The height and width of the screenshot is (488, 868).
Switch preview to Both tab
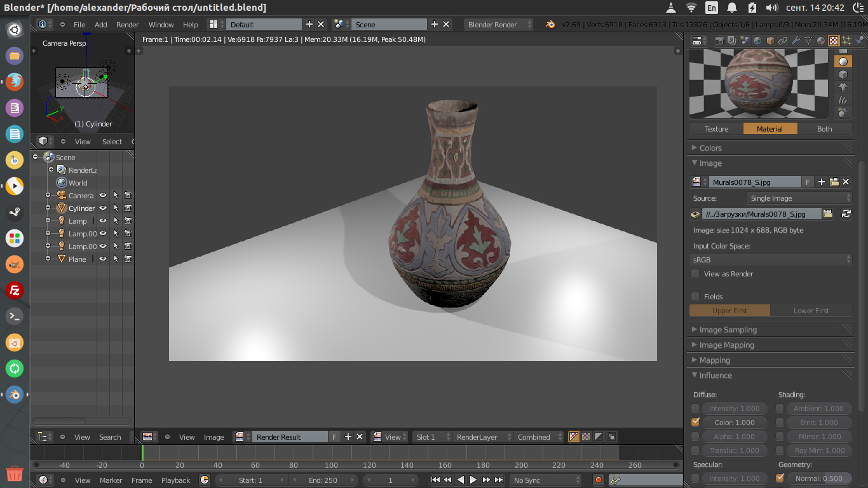point(824,129)
